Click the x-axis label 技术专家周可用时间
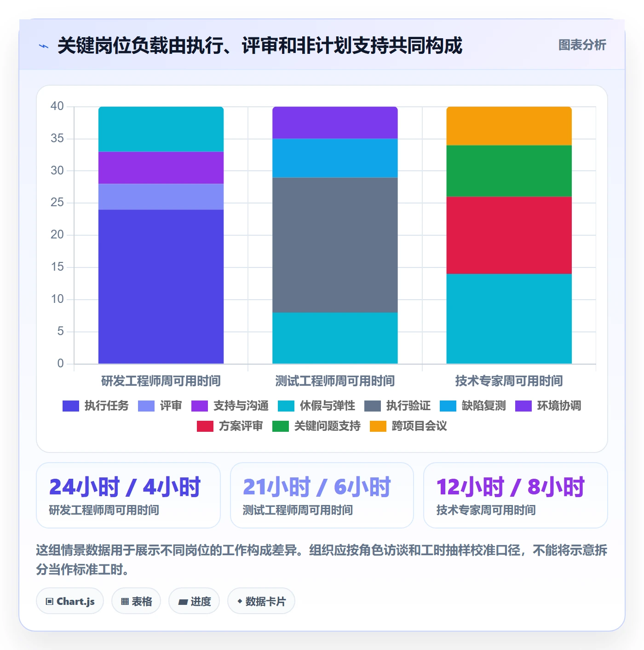 (509, 381)
